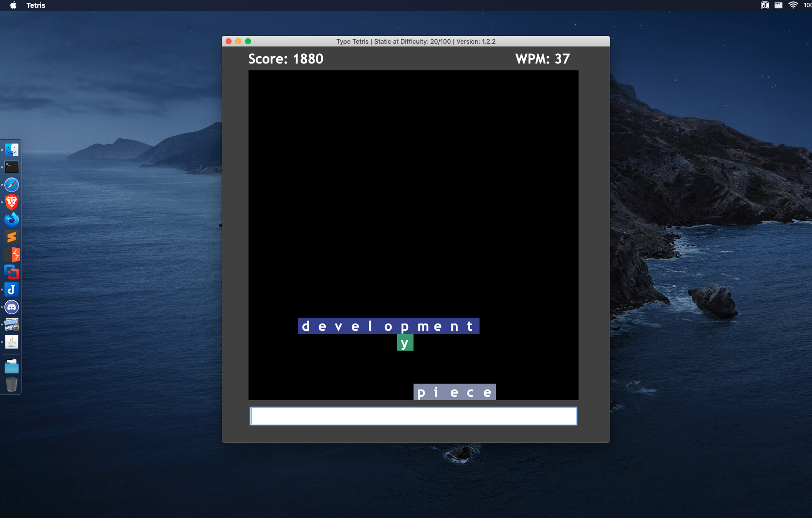This screenshot has width=812, height=518.
Task: Click the window-shaped menu bar status icon
Action: coord(779,5)
